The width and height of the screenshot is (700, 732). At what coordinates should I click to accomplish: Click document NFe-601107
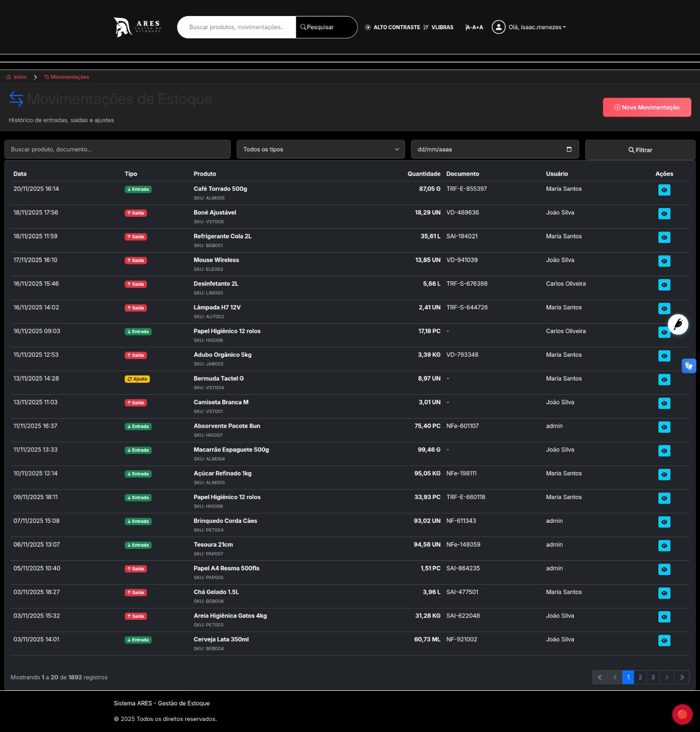coord(463,426)
